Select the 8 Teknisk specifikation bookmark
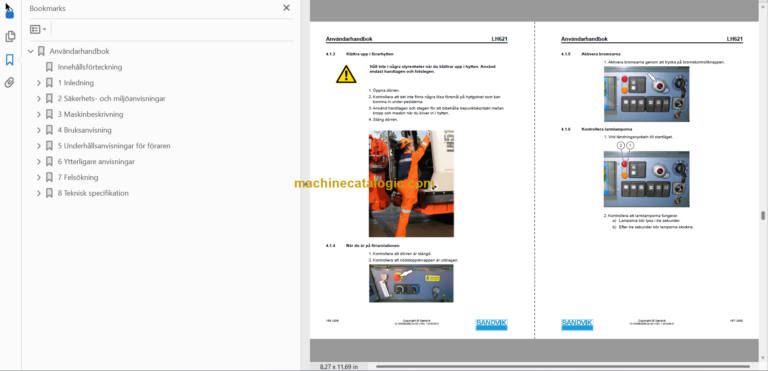768x371 pixels. pyautogui.click(x=93, y=193)
